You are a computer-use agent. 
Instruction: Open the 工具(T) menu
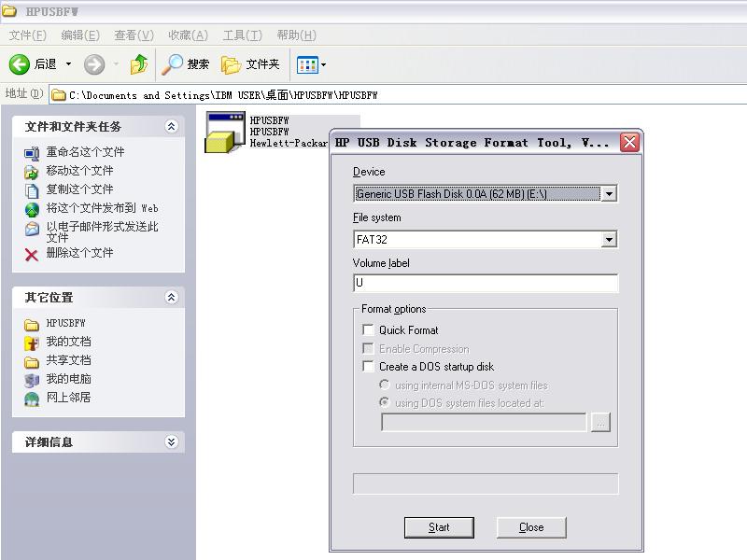click(x=242, y=35)
